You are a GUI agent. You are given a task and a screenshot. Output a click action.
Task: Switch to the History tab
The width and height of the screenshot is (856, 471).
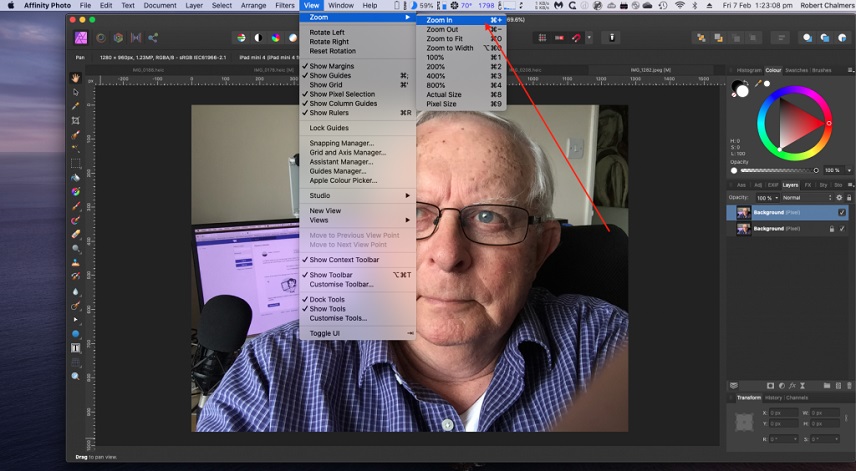coord(773,398)
